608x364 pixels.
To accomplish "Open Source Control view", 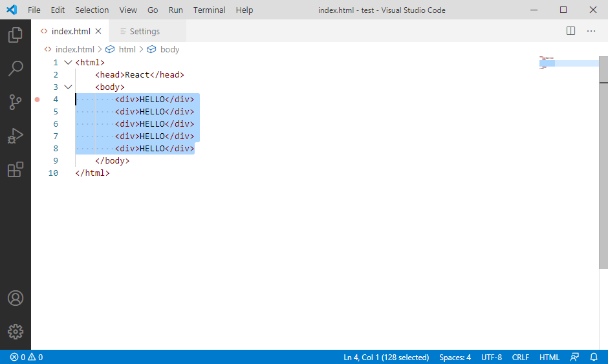I will [15, 102].
